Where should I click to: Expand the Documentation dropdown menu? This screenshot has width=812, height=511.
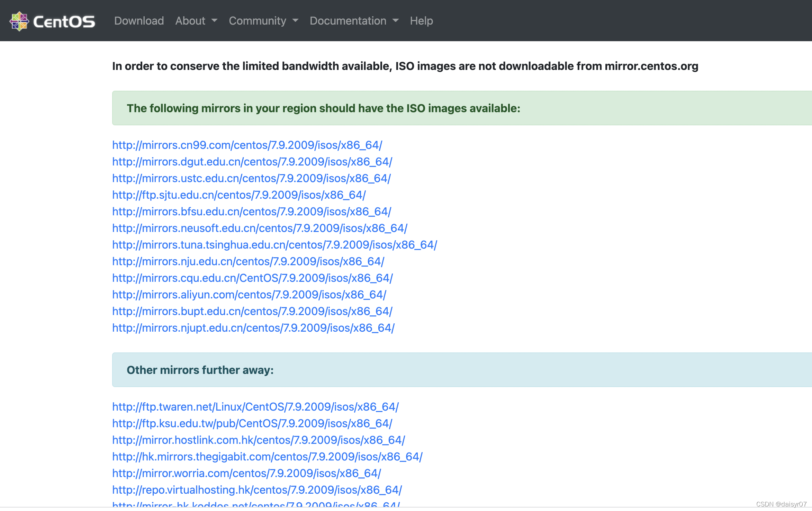click(354, 21)
